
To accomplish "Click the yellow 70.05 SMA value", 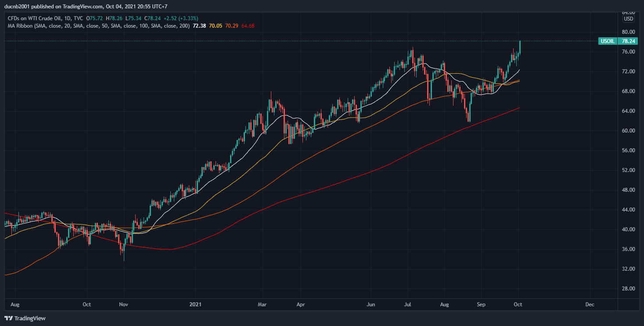I will (216, 26).
